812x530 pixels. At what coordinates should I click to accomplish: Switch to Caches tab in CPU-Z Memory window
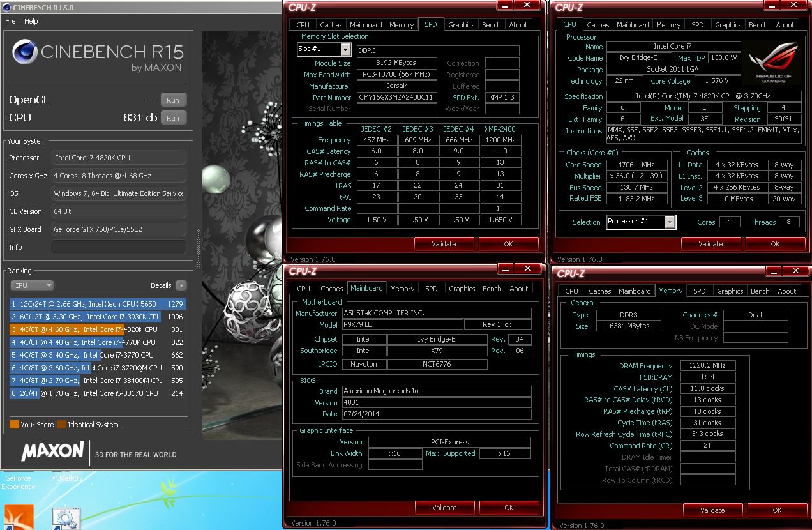click(599, 291)
